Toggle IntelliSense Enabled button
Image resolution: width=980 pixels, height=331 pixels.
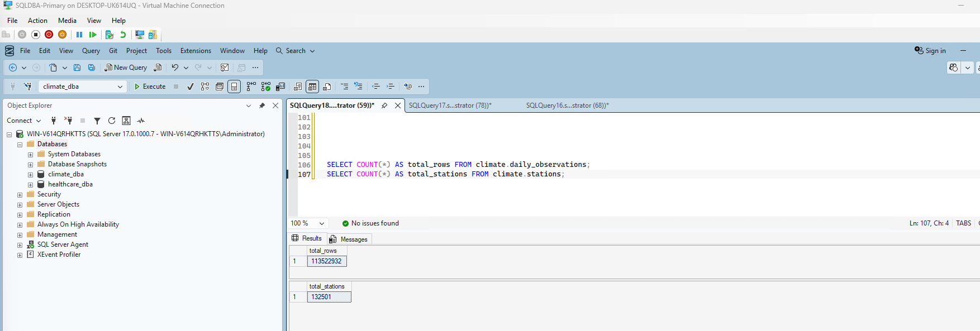234,87
